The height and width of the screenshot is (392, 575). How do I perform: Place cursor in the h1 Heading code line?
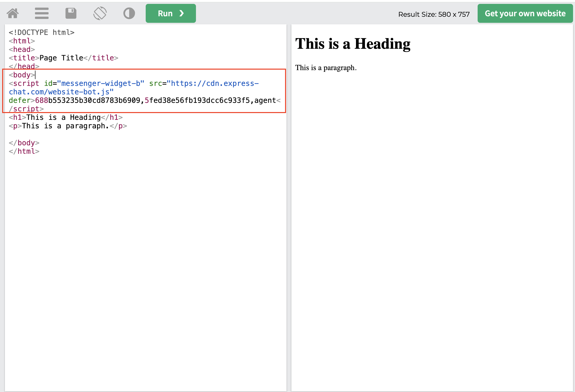click(x=66, y=117)
